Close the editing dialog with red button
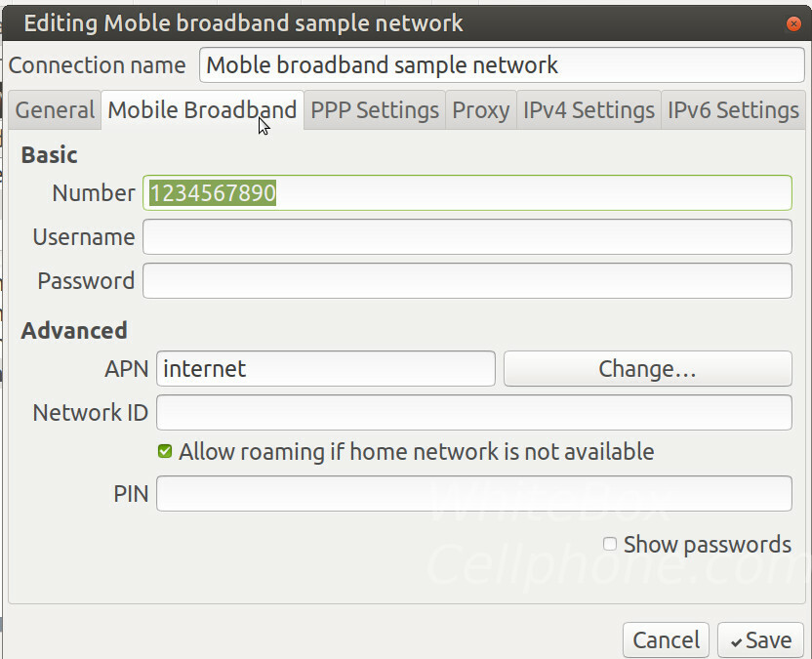This screenshot has width=812, height=659. 793,23
